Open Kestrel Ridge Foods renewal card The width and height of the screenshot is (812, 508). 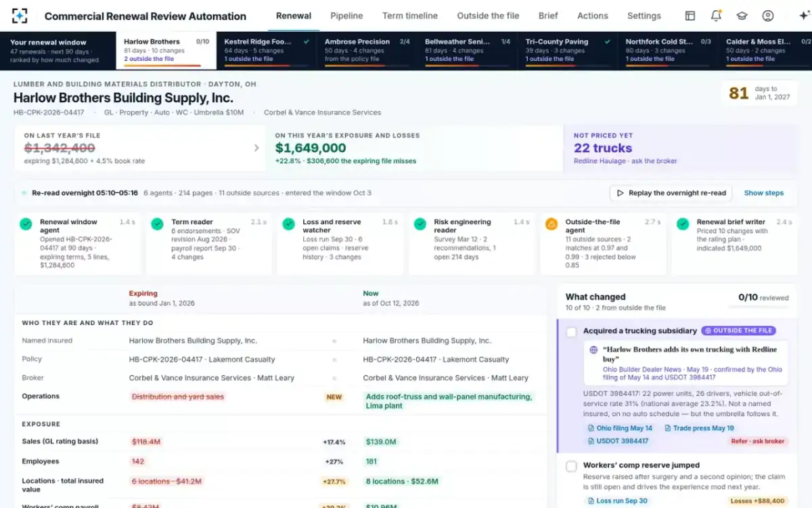point(267,51)
